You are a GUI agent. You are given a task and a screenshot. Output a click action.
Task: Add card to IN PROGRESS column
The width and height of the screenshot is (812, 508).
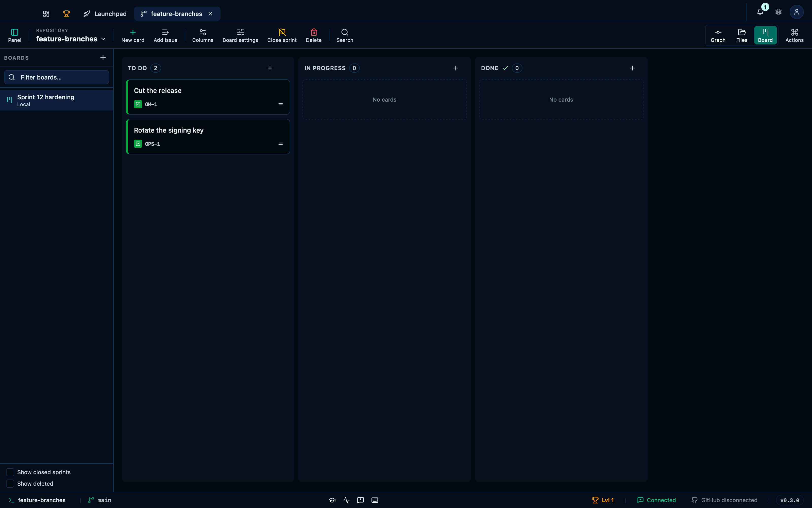click(x=456, y=68)
